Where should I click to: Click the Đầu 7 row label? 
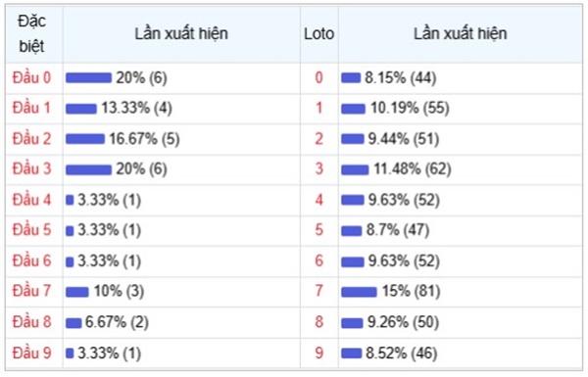(x=31, y=291)
